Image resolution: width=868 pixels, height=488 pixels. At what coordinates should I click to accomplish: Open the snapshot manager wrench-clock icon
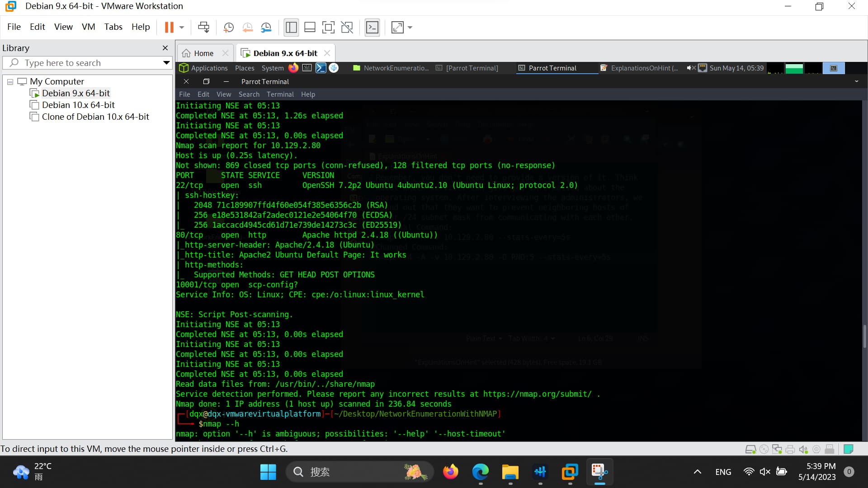click(266, 28)
